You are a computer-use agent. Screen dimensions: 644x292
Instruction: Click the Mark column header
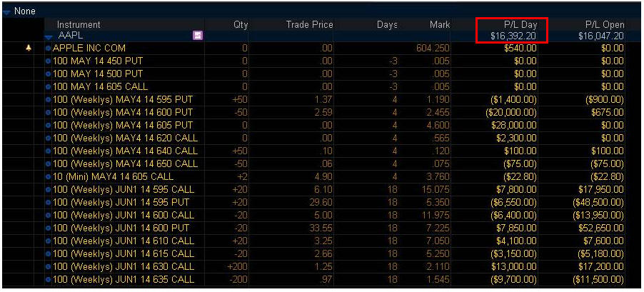point(440,25)
